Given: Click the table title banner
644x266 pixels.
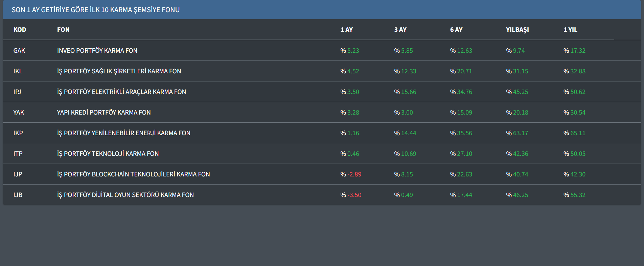Looking at the screenshot, I should pyautogui.click(x=96, y=10).
